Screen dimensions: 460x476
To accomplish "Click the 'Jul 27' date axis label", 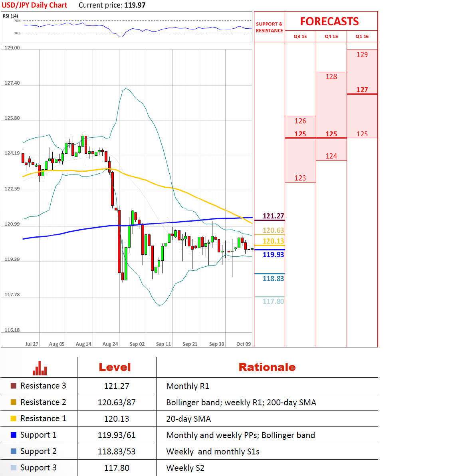I will (x=32, y=344).
